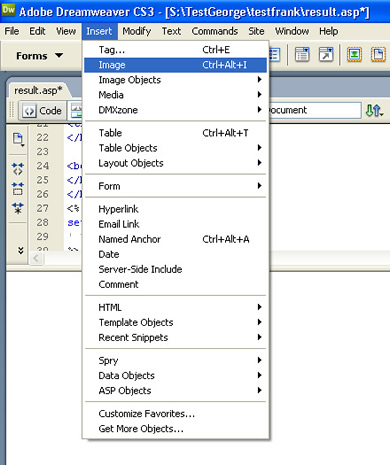This screenshot has width=390, height=465.
Task: Open the Commands menu
Action: coord(215,31)
